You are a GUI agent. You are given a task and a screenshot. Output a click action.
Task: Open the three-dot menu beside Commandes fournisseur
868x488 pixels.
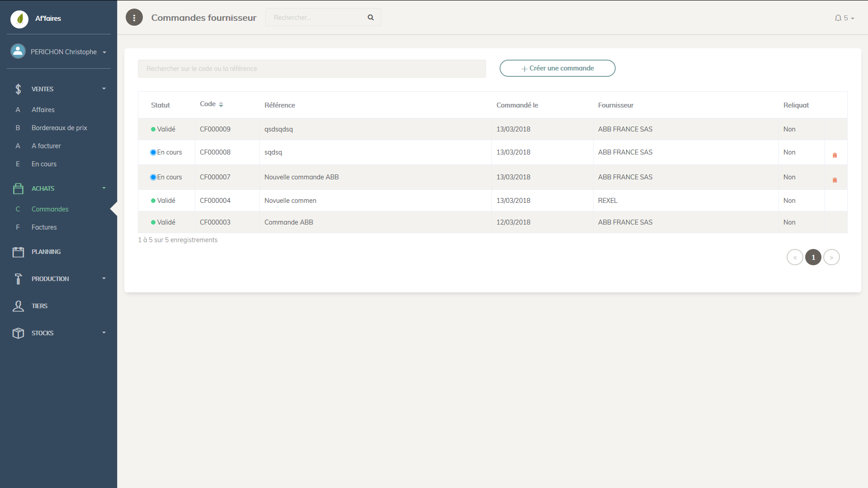pos(134,18)
